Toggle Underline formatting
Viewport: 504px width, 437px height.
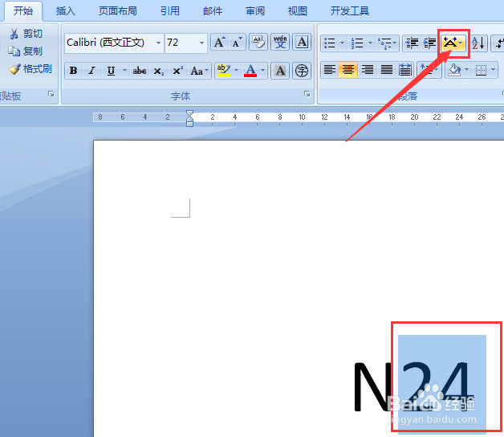[x=111, y=71]
